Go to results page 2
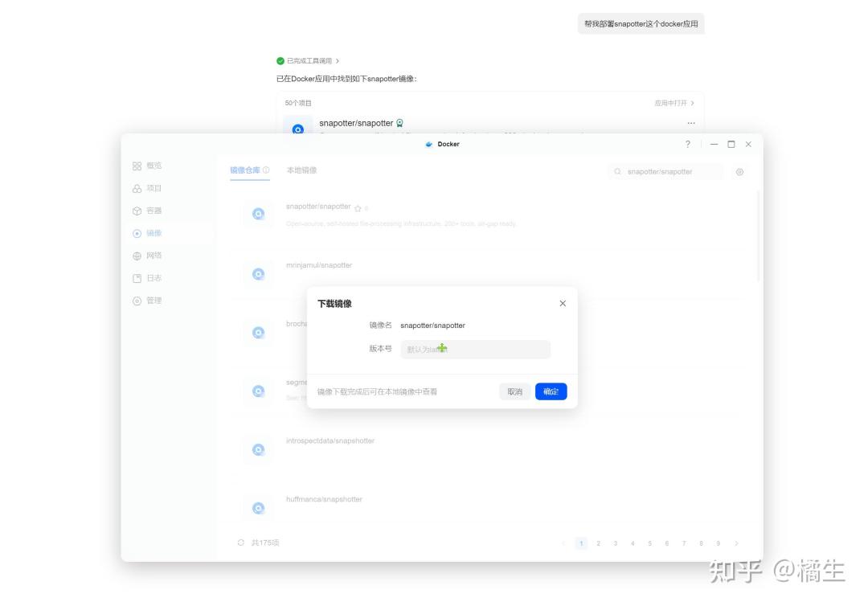This screenshot has height=606, width=868. click(599, 543)
